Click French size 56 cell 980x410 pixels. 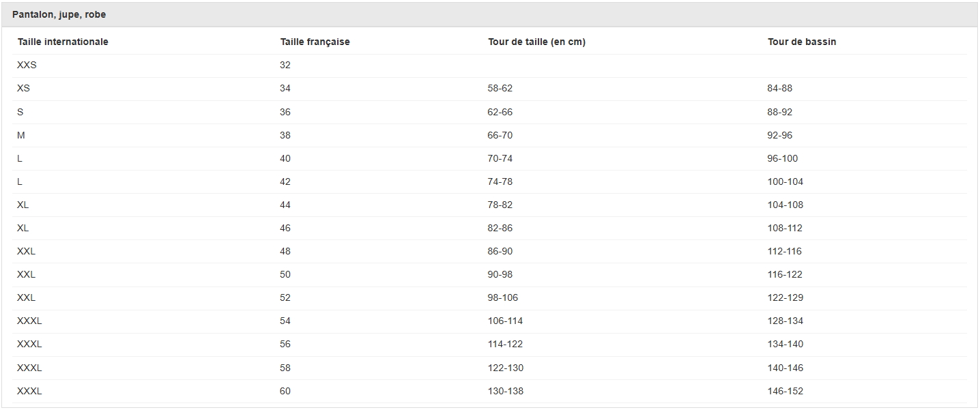tap(285, 344)
